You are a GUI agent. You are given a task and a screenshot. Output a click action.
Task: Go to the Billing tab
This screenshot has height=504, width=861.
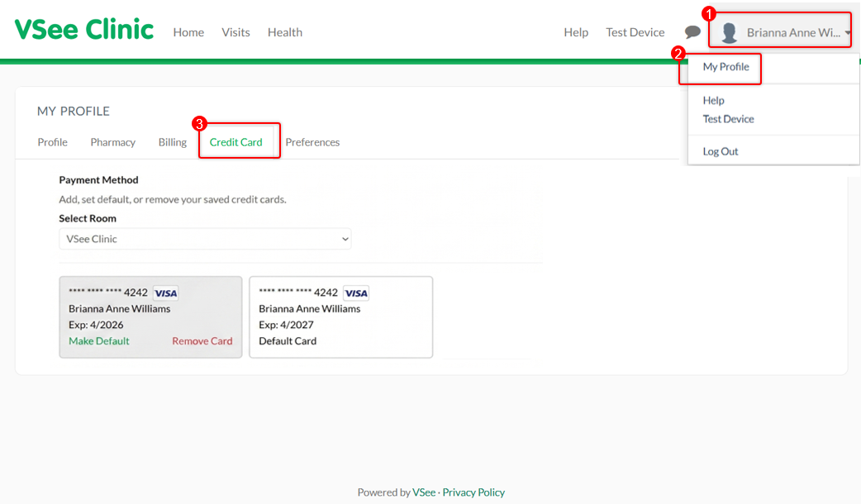click(x=172, y=142)
